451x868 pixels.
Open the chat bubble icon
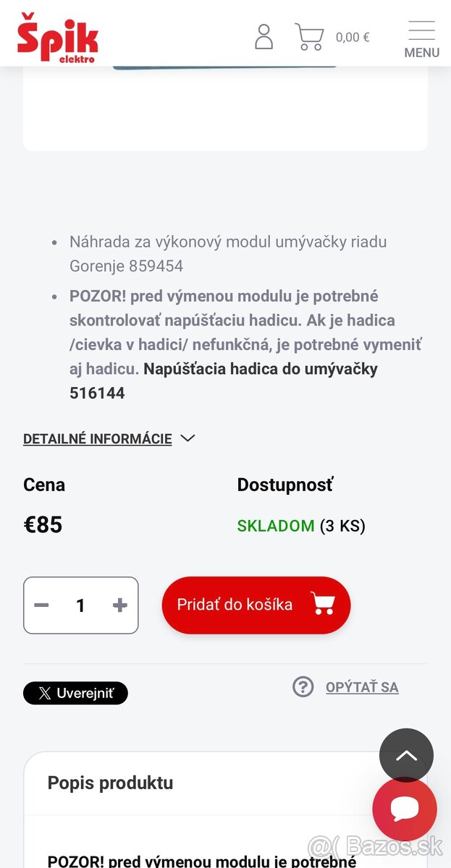point(405,809)
